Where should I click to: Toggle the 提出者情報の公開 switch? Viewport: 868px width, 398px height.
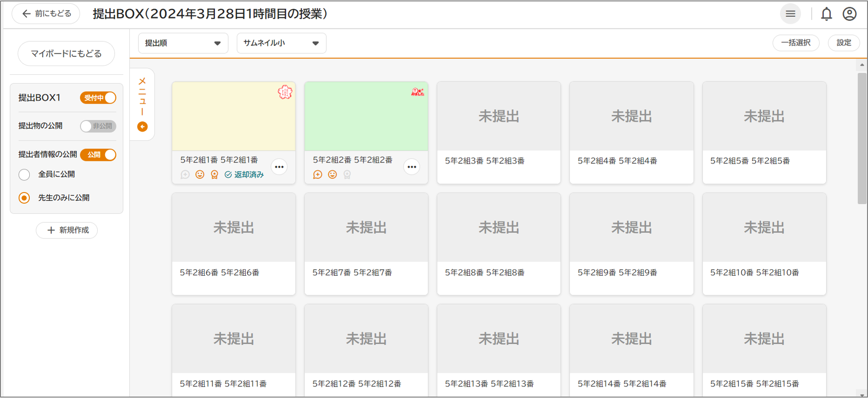click(x=98, y=155)
